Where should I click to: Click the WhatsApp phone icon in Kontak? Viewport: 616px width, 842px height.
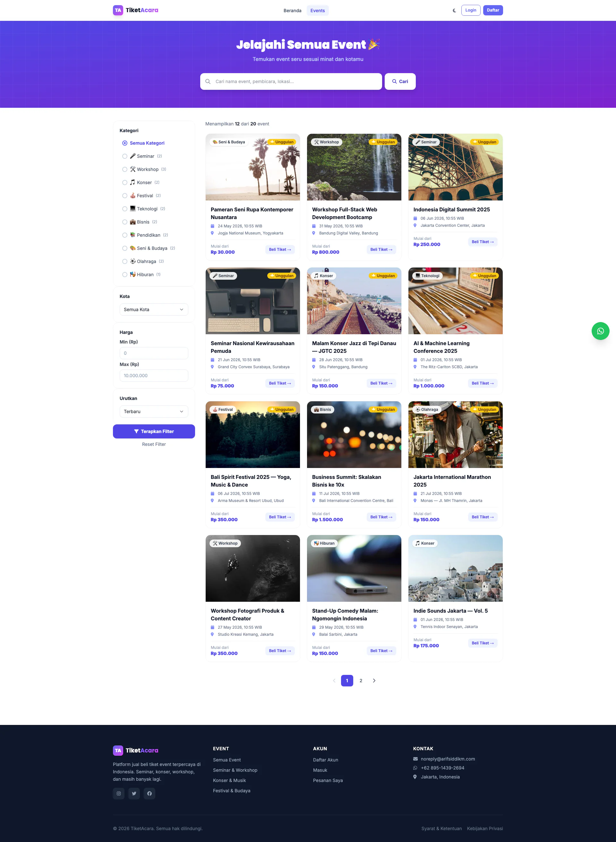[x=415, y=768]
